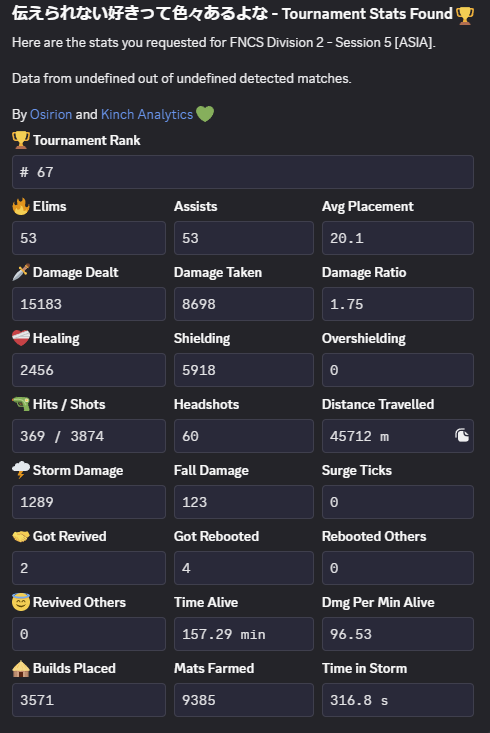
Task: Select the Damage Ratio value 1.75
Action: click(x=398, y=304)
